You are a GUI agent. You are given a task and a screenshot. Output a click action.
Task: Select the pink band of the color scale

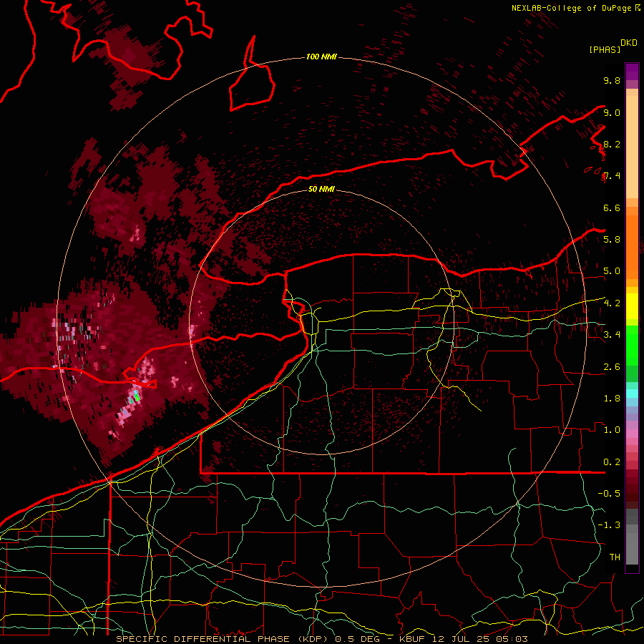point(632,434)
